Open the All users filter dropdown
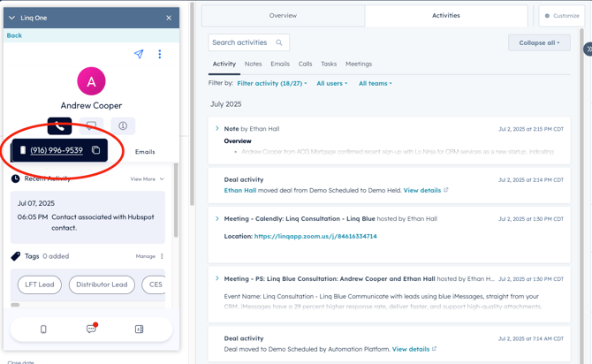 coord(332,83)
